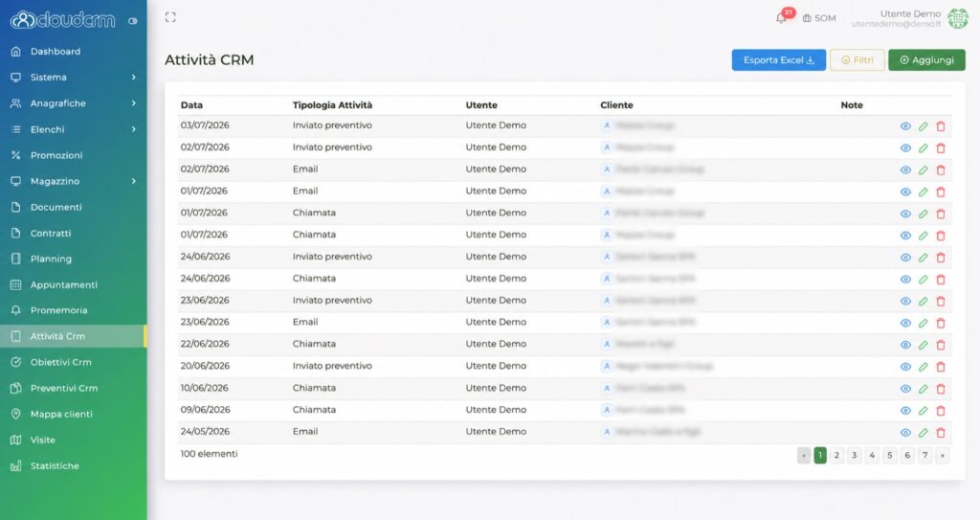The height and width of the screenshot is (520, 980).
Task: Toggle fullscreen with the expand icon
Action: pos(170,17)
